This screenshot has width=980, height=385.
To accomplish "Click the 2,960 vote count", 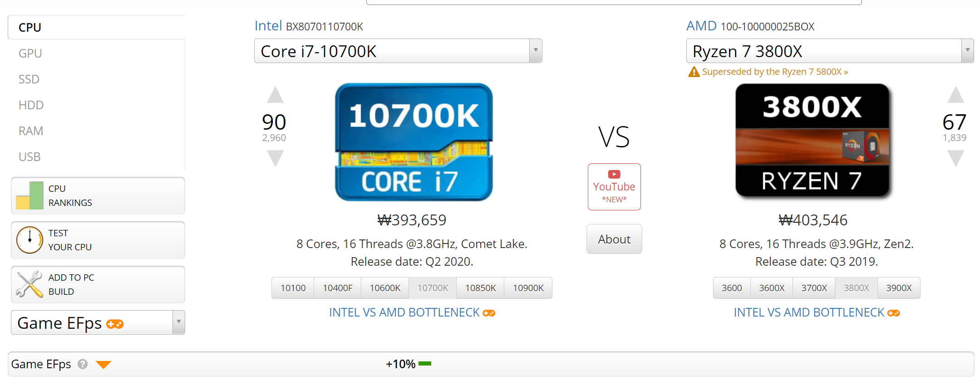I will tap(274, 137).
